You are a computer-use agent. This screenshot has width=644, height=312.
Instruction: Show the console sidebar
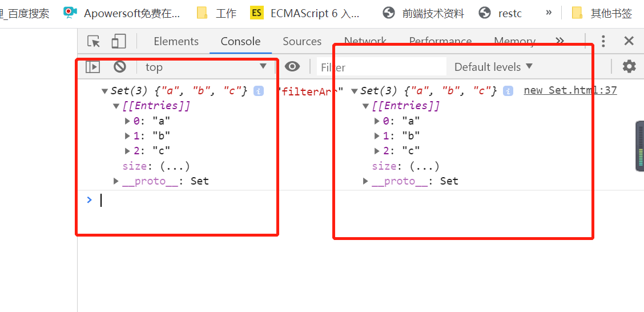[93, 67]
